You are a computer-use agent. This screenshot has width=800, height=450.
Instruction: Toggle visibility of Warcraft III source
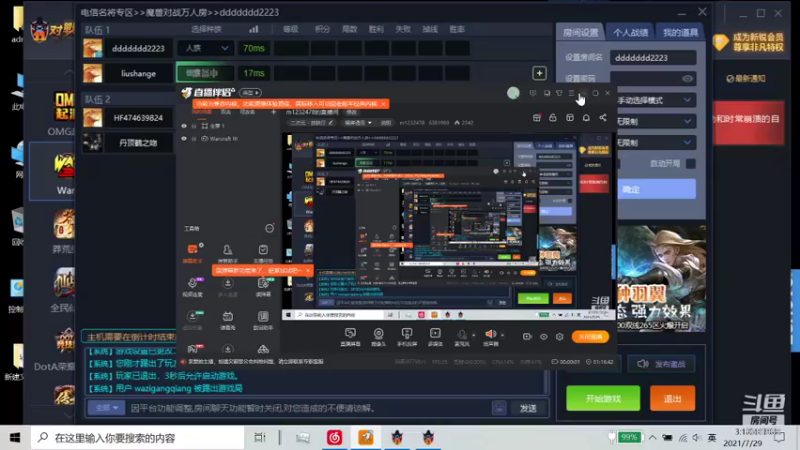click(x=184, y=139)
